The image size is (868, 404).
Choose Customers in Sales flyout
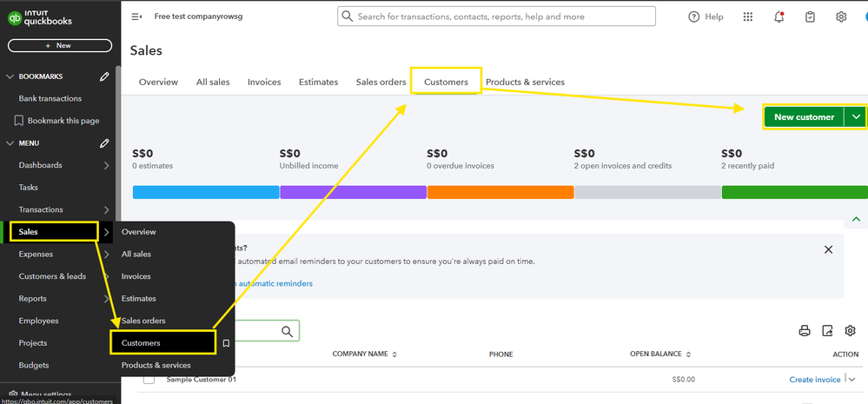tap(141, 343)
